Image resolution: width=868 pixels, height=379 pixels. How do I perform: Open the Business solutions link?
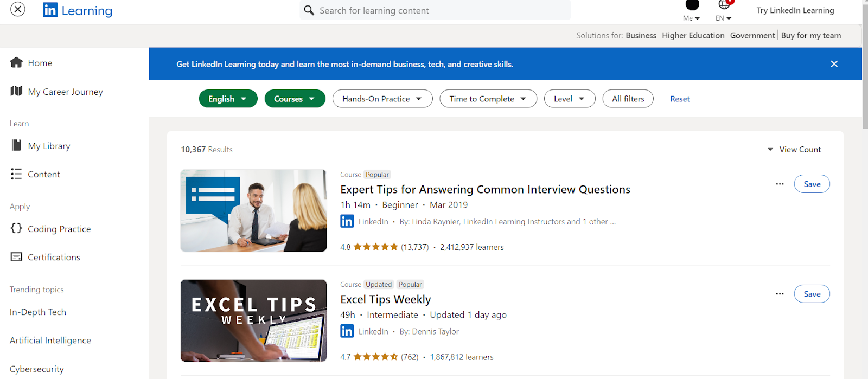[641, 35]
